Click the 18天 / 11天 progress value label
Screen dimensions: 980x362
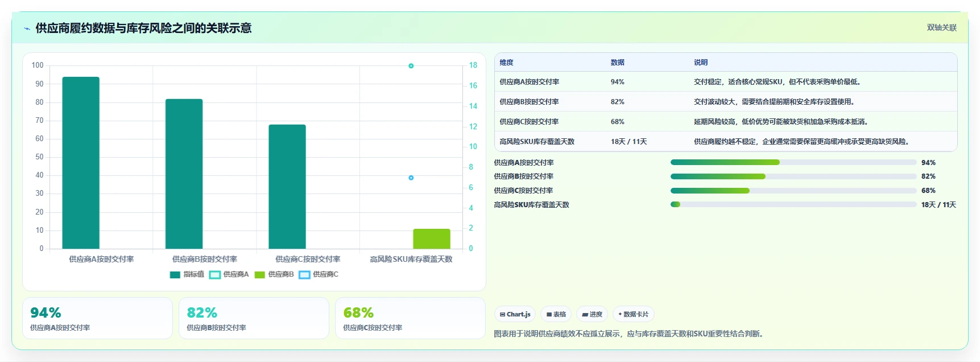click(x=938, y=205)
